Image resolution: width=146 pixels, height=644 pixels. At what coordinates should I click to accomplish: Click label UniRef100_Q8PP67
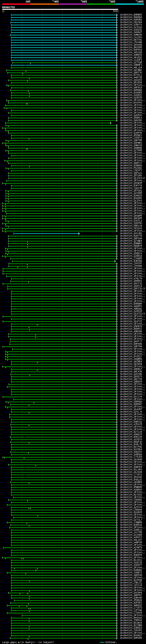pyautogui.click(x=131, y=595)
